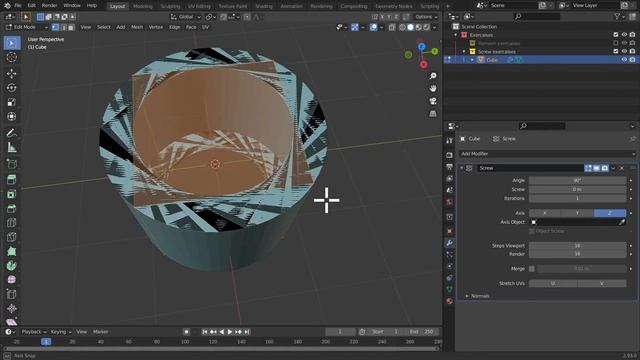
Task: Toggle camera view icon in viewport
Action: click(x=433, y=101)
